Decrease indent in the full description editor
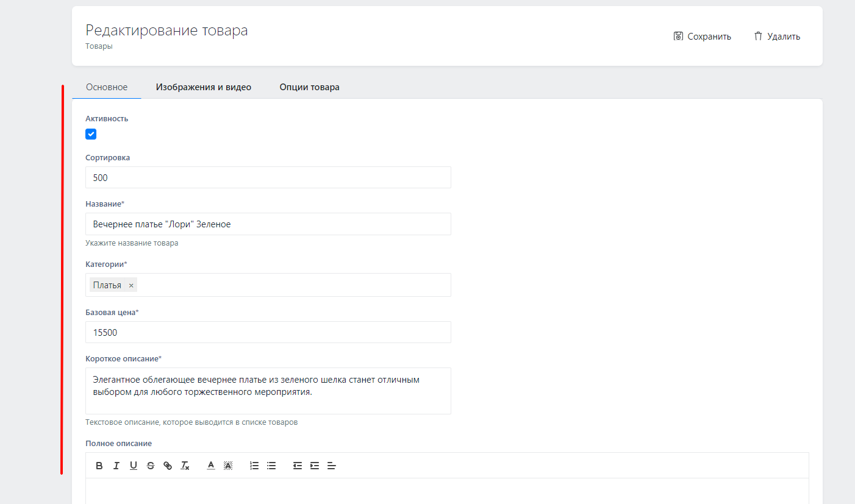The height and width of the screenshot is (504, 855). coord(298,466)
